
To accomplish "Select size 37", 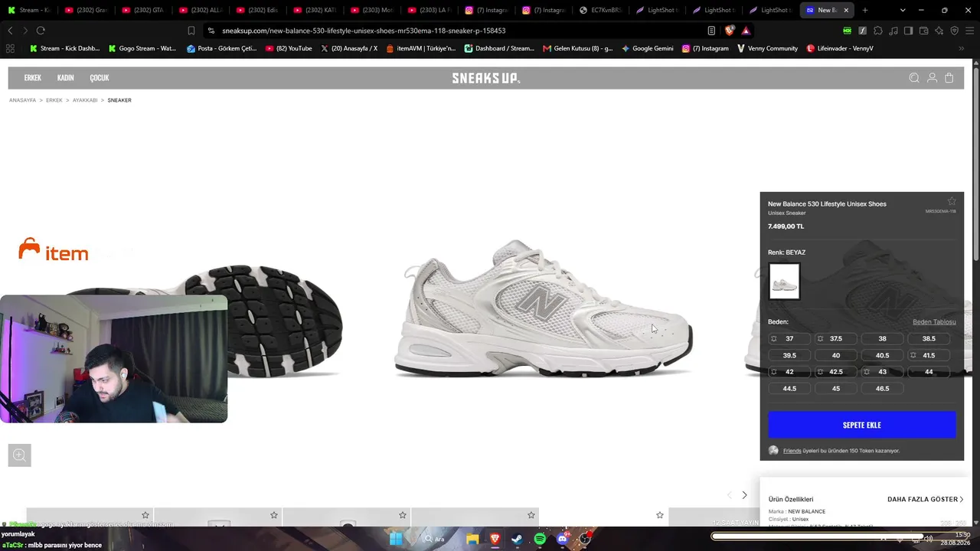I will point(789,338).
